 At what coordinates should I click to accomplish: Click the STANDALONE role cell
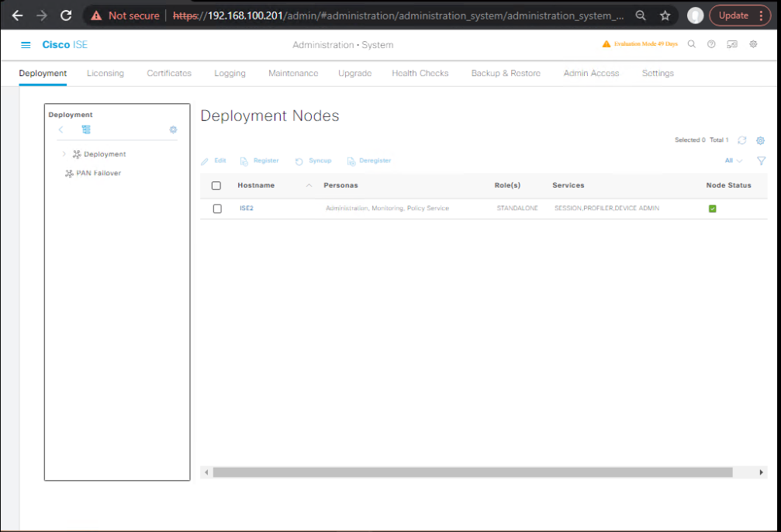pyautogui.click(x=517, y=208)
